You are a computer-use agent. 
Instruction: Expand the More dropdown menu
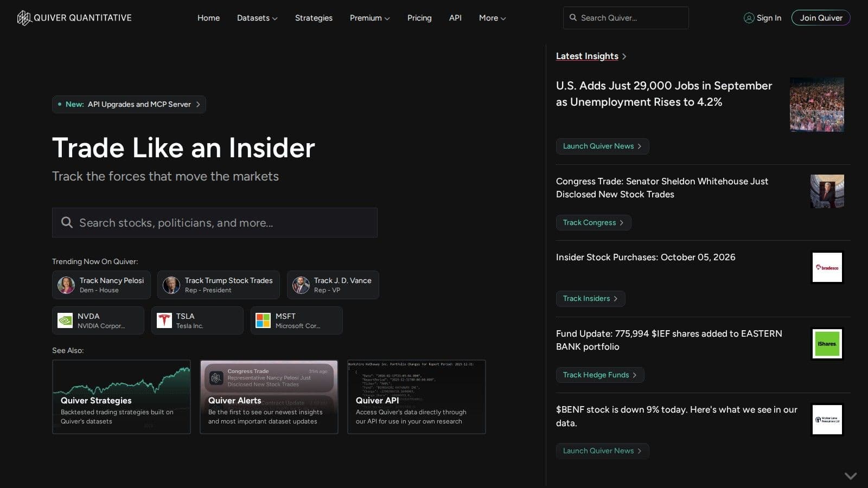492,18
